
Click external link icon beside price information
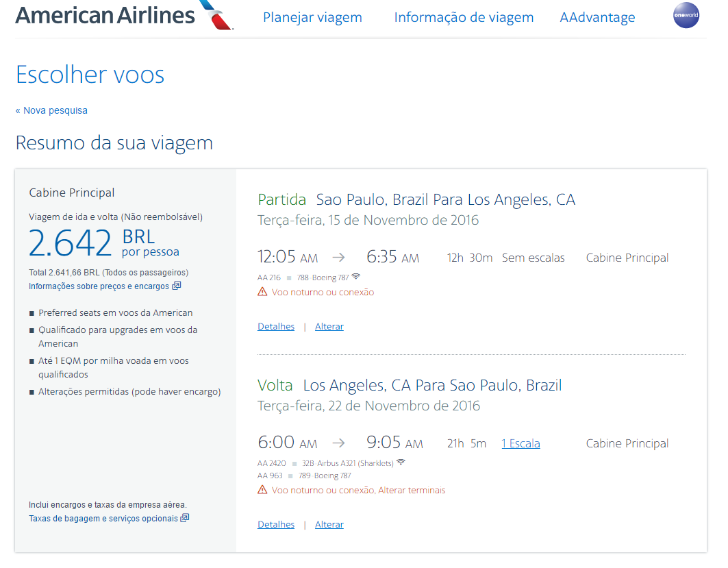point(177,286)
